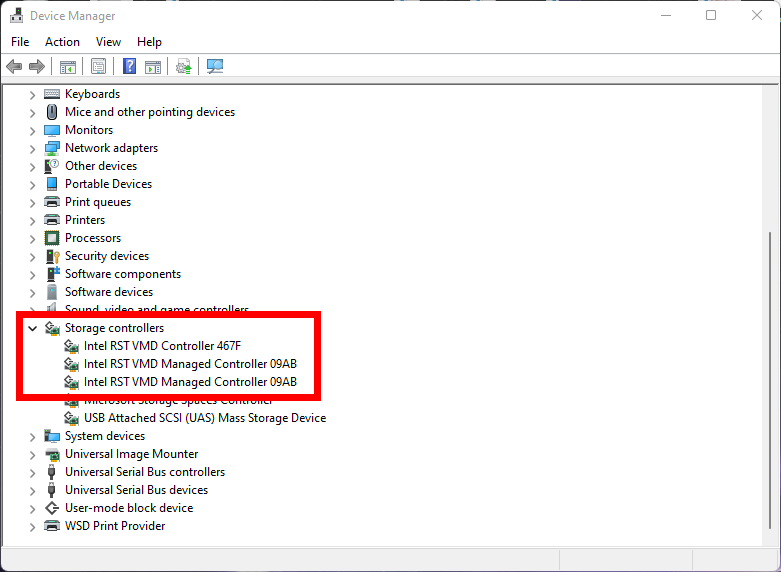Select the Portable Devices label

(x=109, y=184)
